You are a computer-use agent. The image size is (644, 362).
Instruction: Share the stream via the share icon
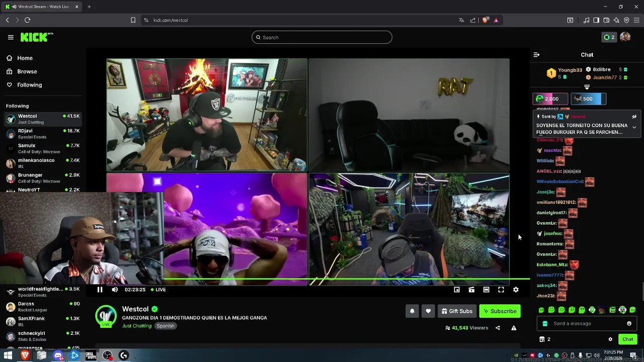[x=498, y=328]
